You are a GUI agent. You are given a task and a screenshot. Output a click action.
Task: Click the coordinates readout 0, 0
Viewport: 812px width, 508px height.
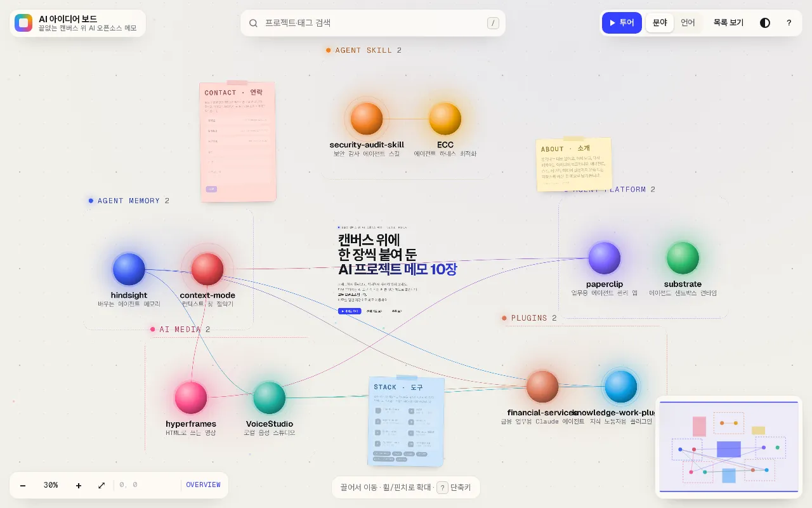click(x=128, y=485)
